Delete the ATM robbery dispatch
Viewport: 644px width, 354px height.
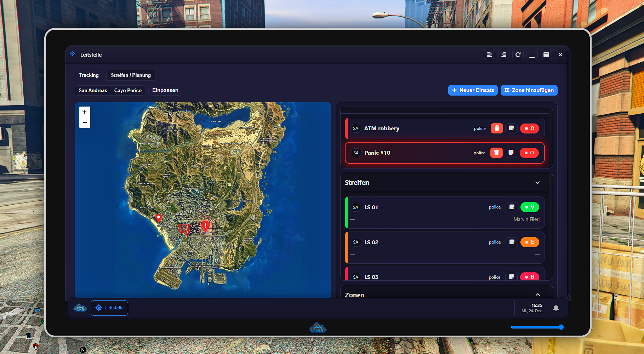(497, 129)
